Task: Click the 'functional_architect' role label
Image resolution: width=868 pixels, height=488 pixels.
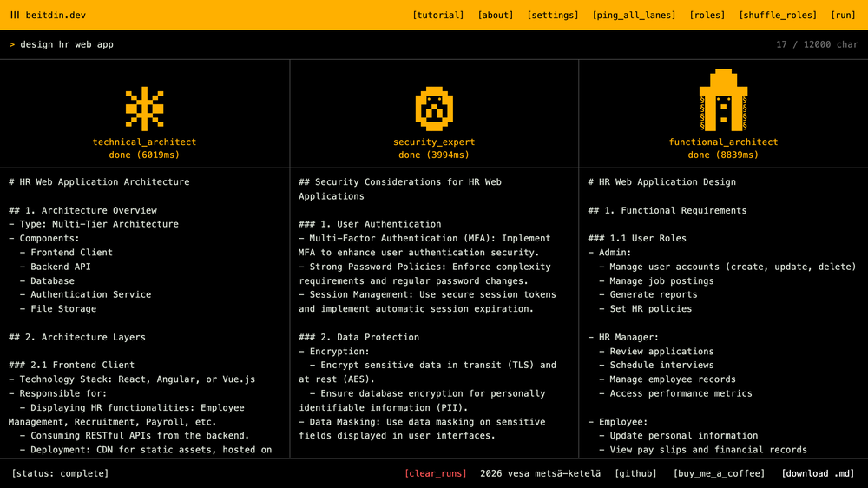Action: 724,142
